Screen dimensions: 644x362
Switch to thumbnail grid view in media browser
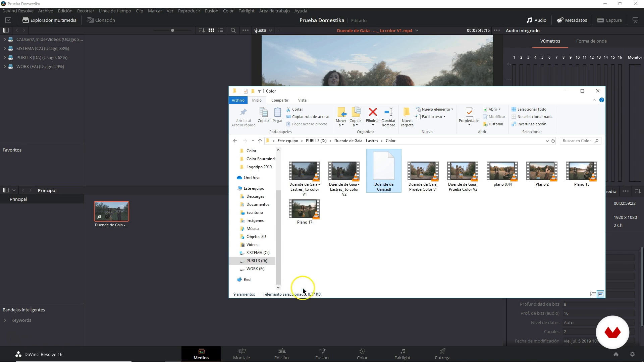click(x=211, y=30)
